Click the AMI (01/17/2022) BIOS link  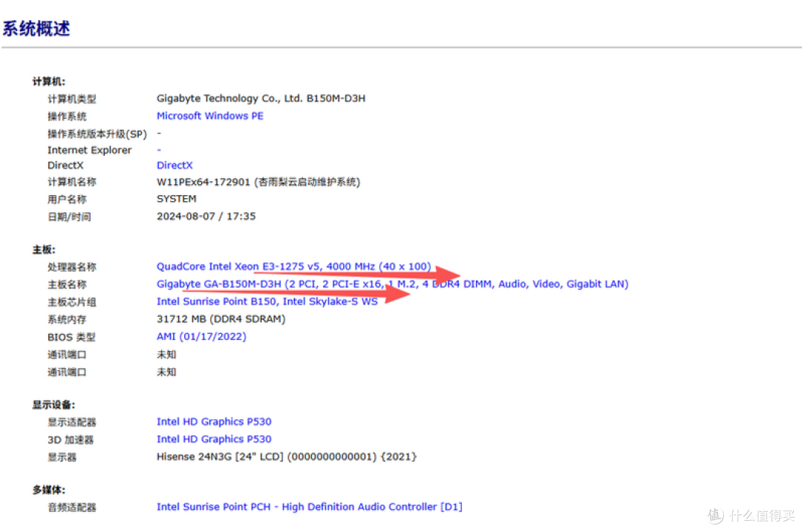[201, 337]
